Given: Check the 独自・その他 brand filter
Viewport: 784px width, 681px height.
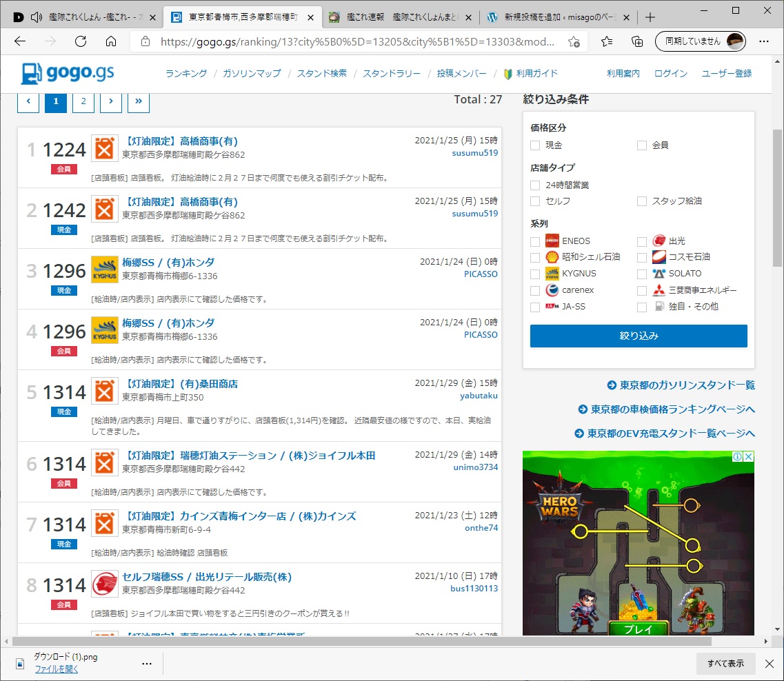Looking at the screenshot, I should (x=642, y=307).
